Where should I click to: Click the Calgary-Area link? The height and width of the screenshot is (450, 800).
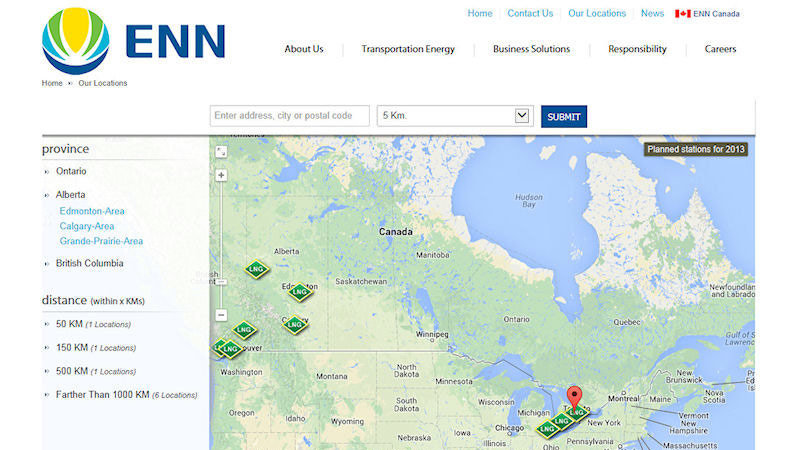click(x=87, y=226)
